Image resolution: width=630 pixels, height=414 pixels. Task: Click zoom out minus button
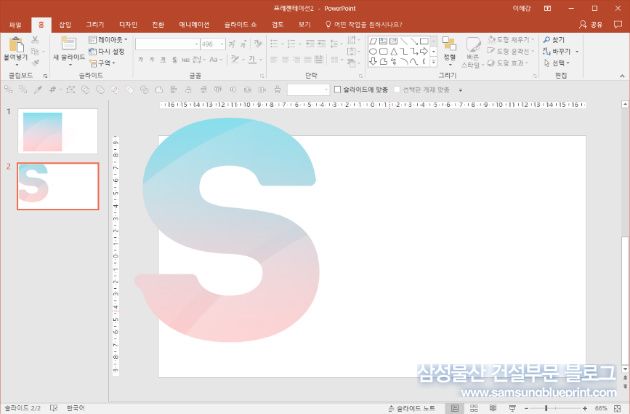(x=526, y=408)
